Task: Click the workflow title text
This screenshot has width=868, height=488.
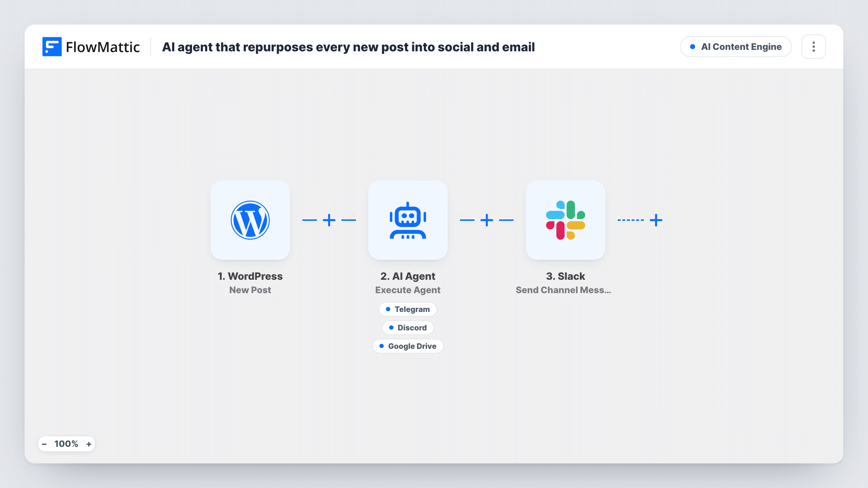Action: coord(348,47)
